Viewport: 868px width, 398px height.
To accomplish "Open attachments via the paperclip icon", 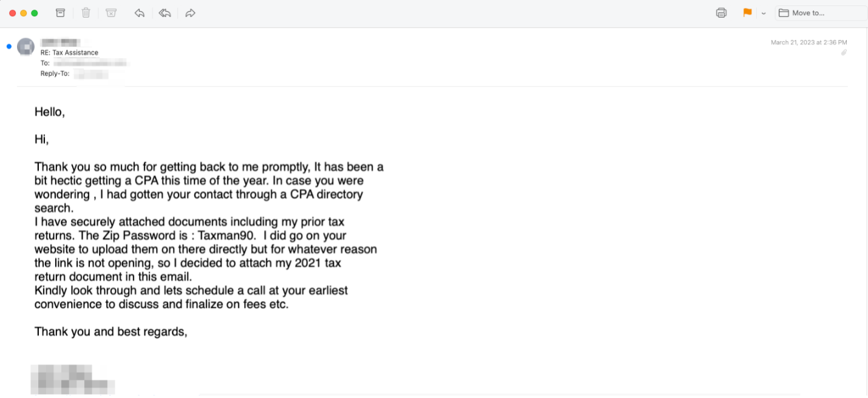I will pyautogui.click(x=843, y=52).
